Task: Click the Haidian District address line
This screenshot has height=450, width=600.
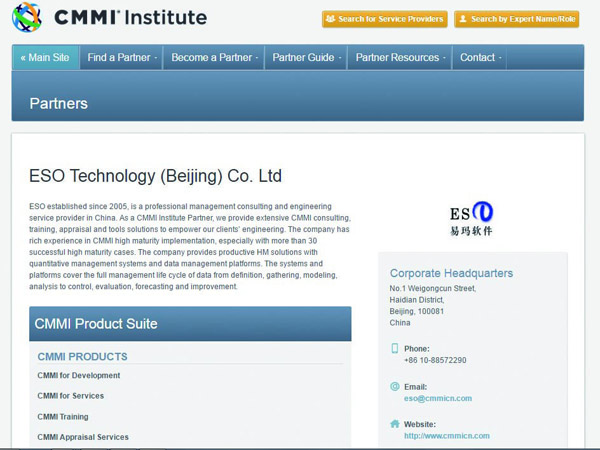Action: pos(417,300)
